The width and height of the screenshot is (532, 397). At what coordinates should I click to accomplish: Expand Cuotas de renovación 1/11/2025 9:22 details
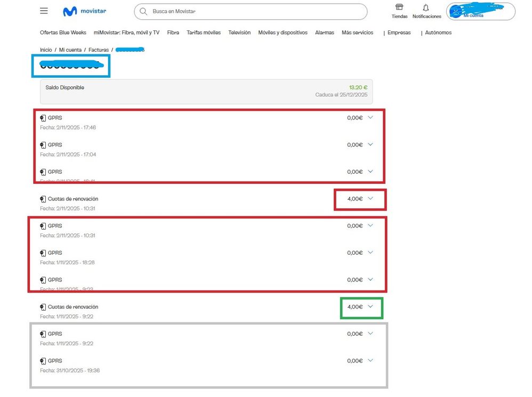(x=370, y=306)
